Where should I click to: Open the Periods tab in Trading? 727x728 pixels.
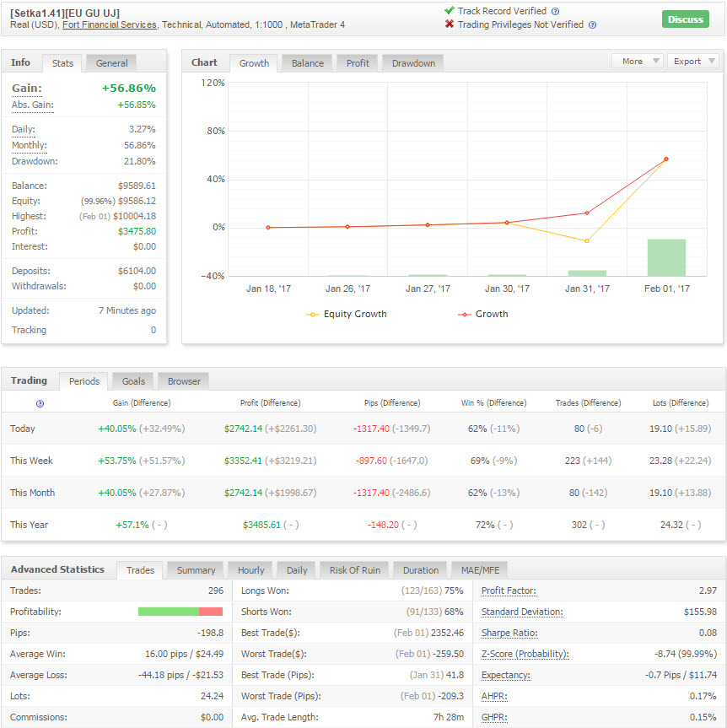84,381
